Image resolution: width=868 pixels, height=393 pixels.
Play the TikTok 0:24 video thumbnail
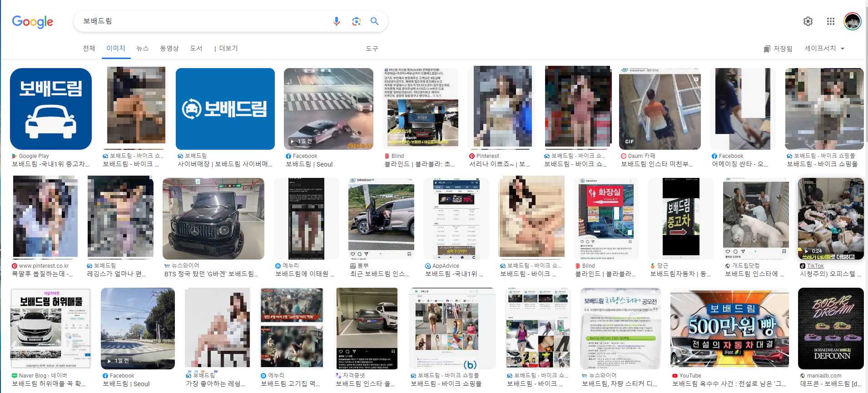(x=831, y=219)
